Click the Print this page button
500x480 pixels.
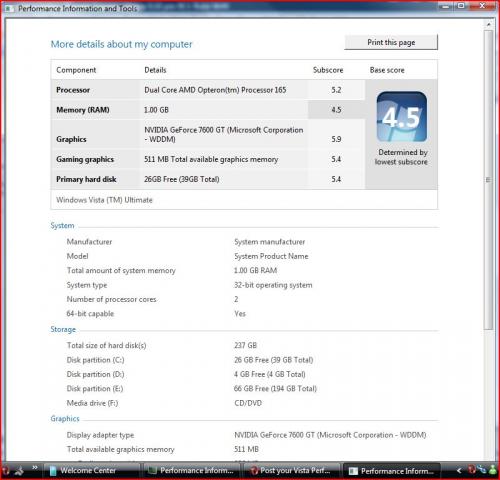[x=391, y=42]
